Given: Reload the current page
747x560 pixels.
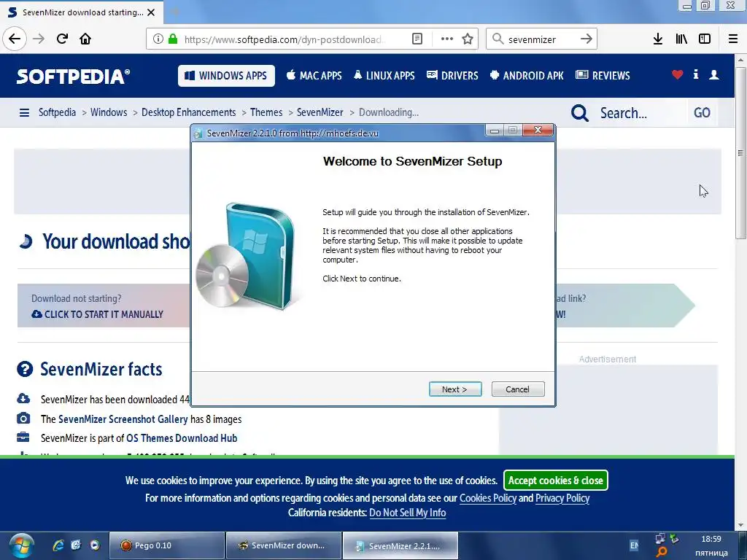Looking at the screenshot, I should click(63, 39).
